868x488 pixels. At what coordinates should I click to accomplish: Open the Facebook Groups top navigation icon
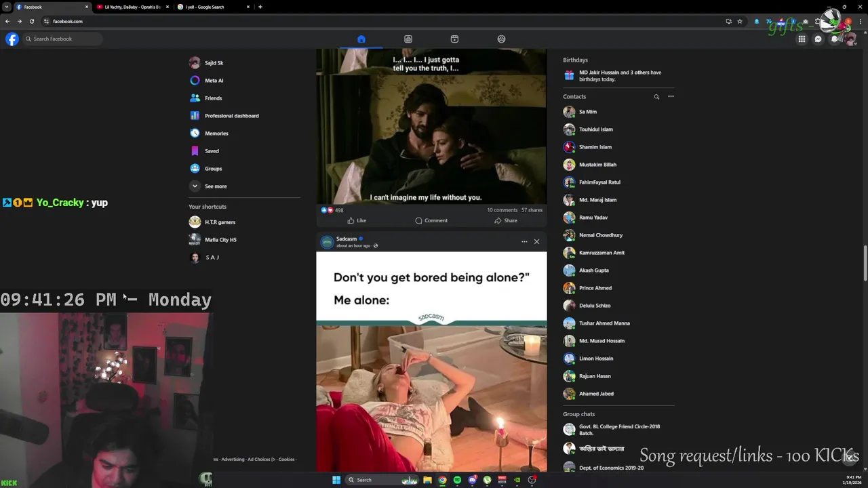click(501, 39)
